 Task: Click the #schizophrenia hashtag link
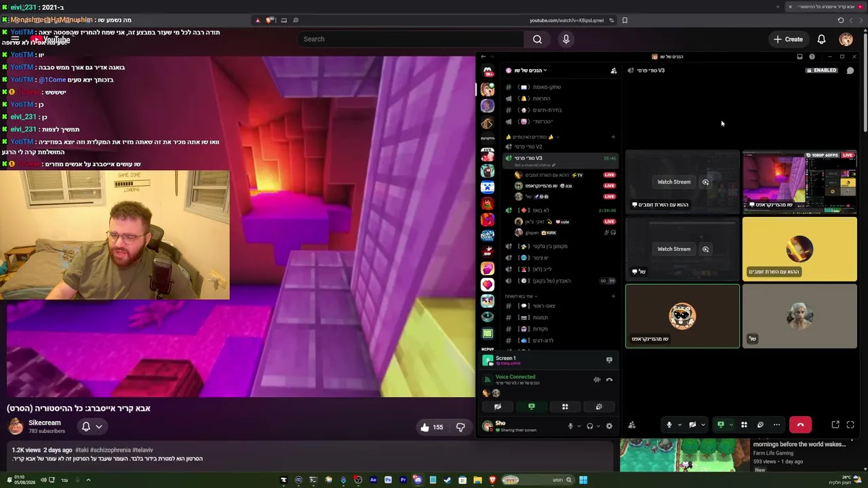[111, 450]
